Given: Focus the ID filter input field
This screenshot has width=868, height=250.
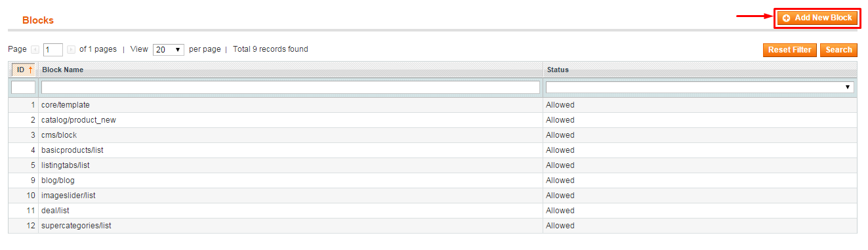Looking at the screenshot, I should [x=24, y=87].
